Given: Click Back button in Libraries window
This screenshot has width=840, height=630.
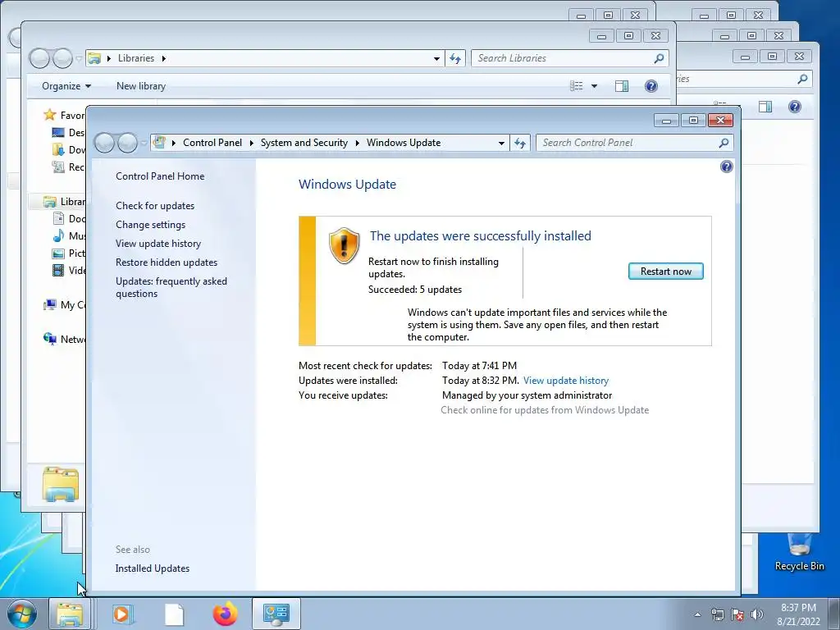Looking at the screenshot, I should click(x=39, y=58).
